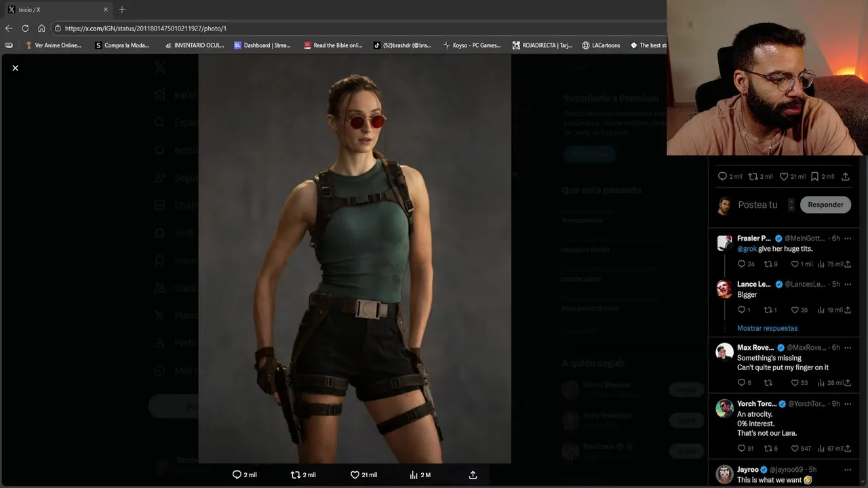The height and width of the screenshot is (488, 868).
Task: Click reply count in the side panel post stats
Action: tap(730, 176)
